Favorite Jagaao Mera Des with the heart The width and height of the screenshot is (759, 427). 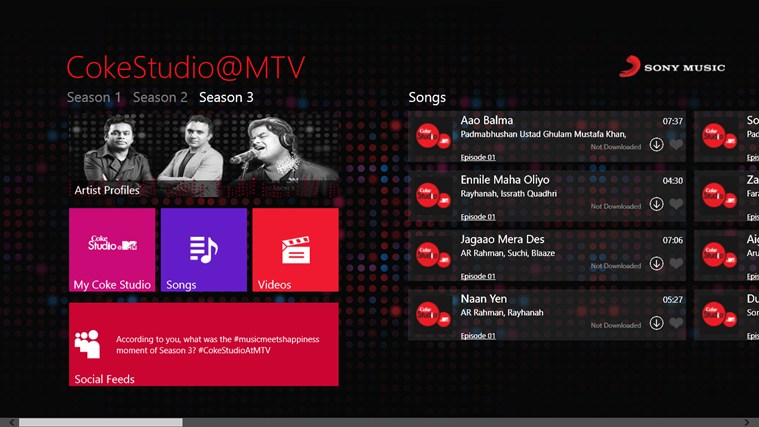point(676,263)
